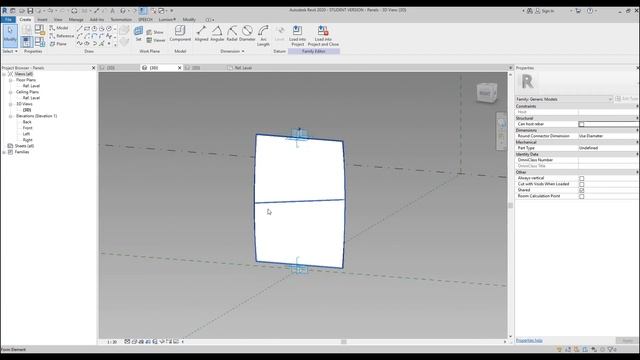Select the Plane draw tool
The width and height of the screenshot is (640, 360).
pos(58,44)
